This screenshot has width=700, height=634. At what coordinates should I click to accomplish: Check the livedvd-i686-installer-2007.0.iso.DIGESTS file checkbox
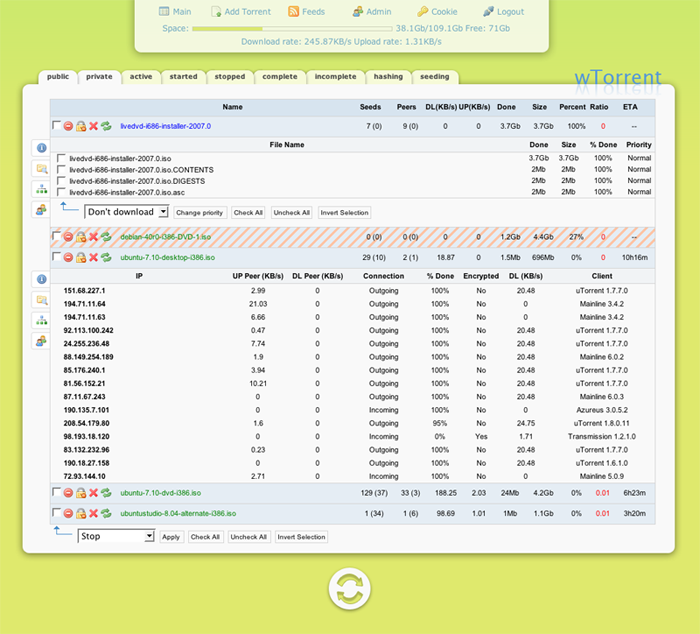(x=62, y=181)
